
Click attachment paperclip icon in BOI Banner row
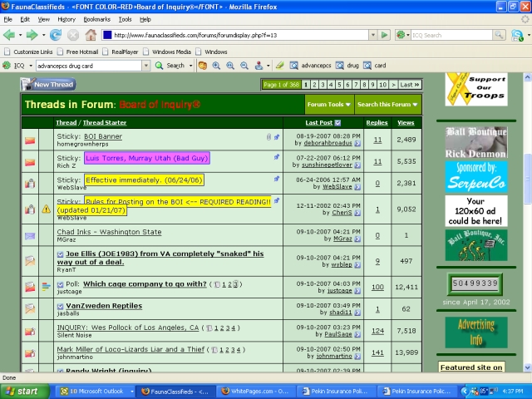pos(268,137)
